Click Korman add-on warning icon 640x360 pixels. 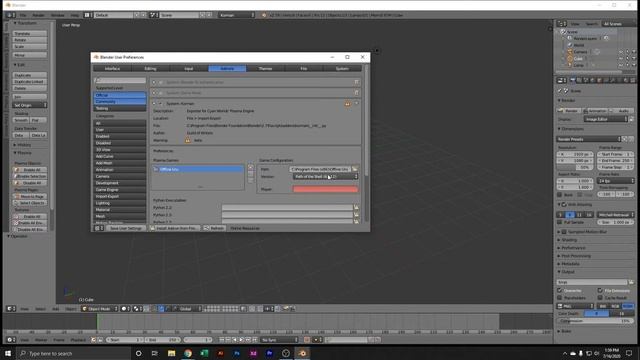[347, 104]
